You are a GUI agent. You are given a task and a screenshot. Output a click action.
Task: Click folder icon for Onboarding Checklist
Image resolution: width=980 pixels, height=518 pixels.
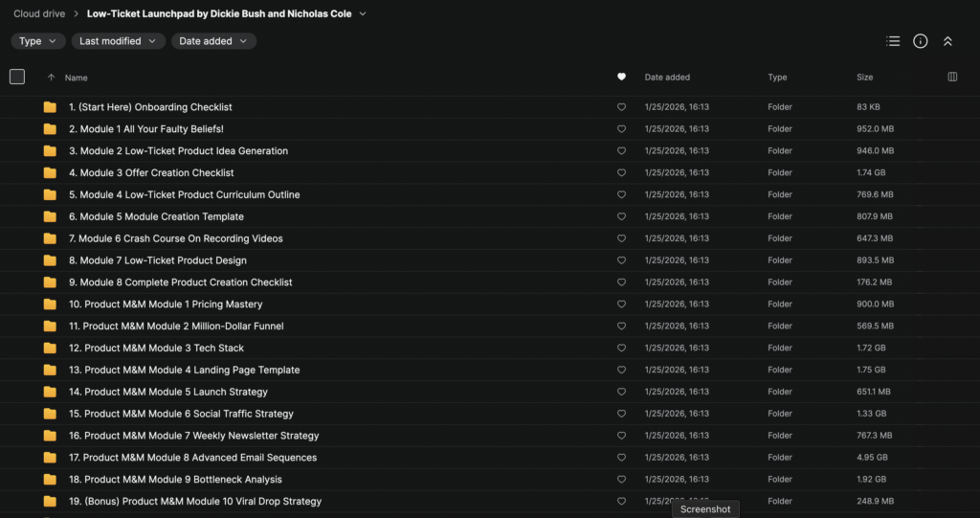coord(50,107)
